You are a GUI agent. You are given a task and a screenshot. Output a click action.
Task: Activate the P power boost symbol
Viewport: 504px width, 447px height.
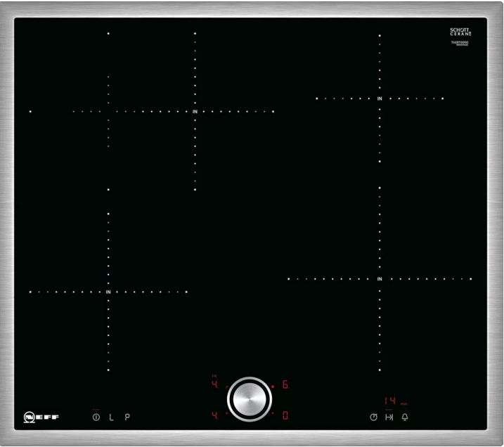127,417
